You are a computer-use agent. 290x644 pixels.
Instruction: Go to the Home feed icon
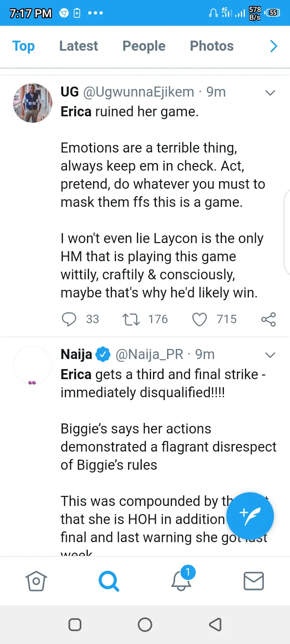click(36, 581)
